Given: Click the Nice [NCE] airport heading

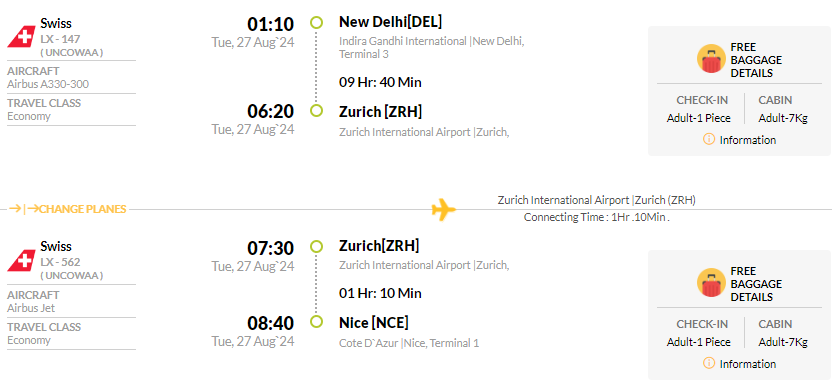Looking at the screenshot, I should click(374, 322).
